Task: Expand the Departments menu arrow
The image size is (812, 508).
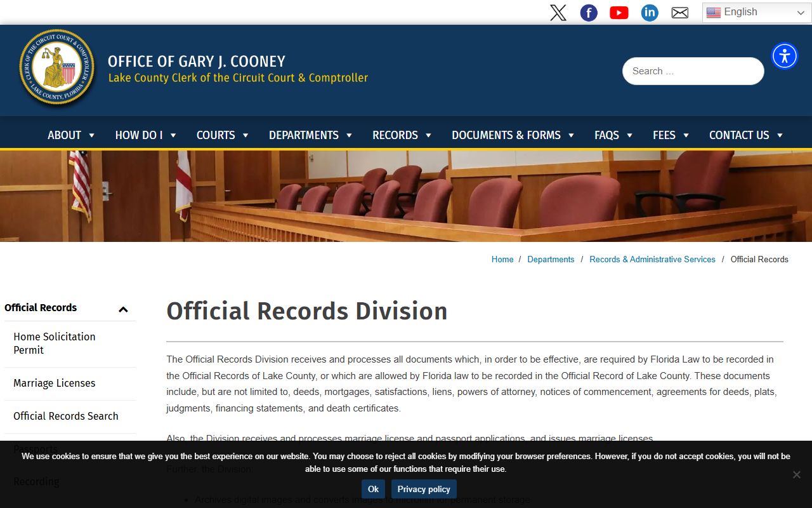Action: click(349, 135)
